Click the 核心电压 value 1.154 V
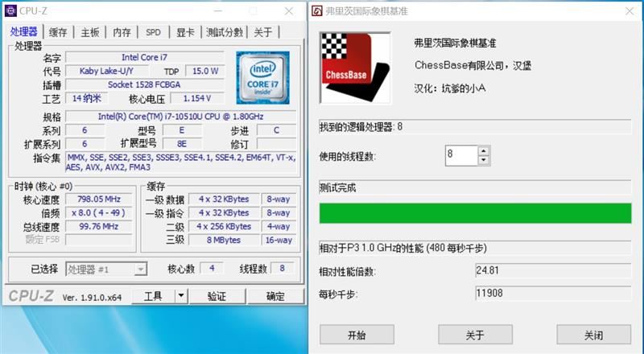644x354 pixels. 197,98
